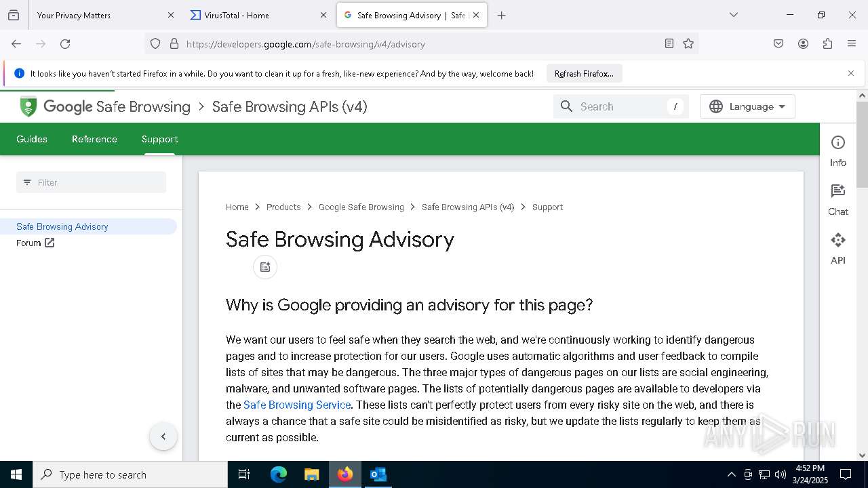868x488 pixels.
Task: Select Safe Browsing Advisory sidebar item
Action: 88,226
